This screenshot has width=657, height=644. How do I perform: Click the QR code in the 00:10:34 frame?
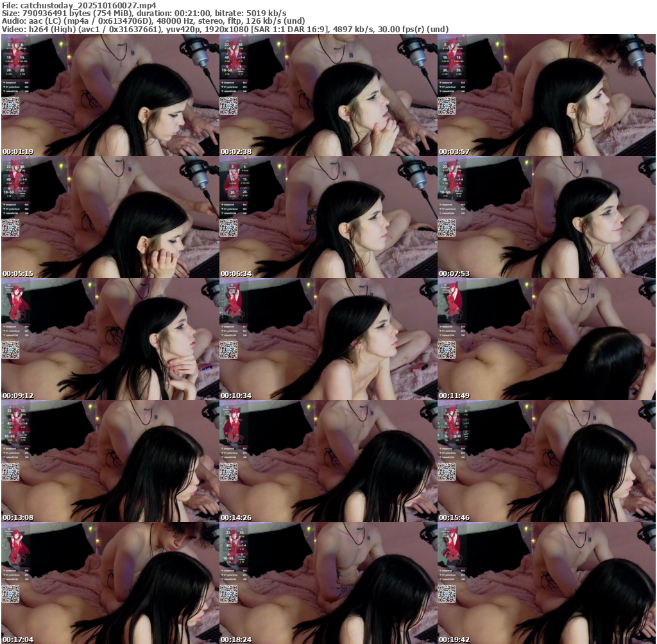pos(228,350)
